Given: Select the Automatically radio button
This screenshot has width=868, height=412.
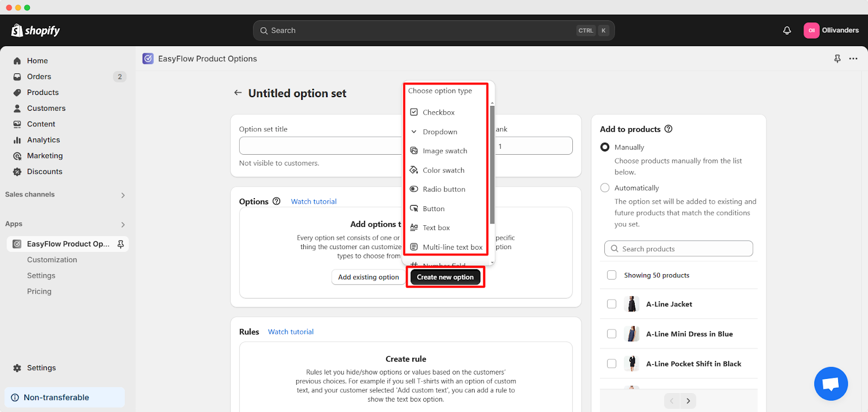Looking at the screenshot, I should tap(605, 188).
